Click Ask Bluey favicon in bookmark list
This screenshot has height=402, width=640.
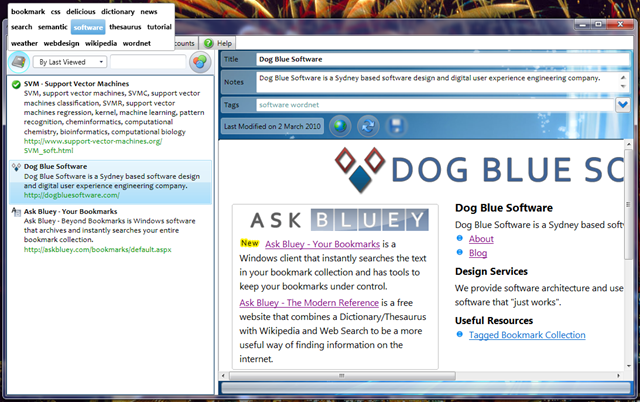pos(16,212)
